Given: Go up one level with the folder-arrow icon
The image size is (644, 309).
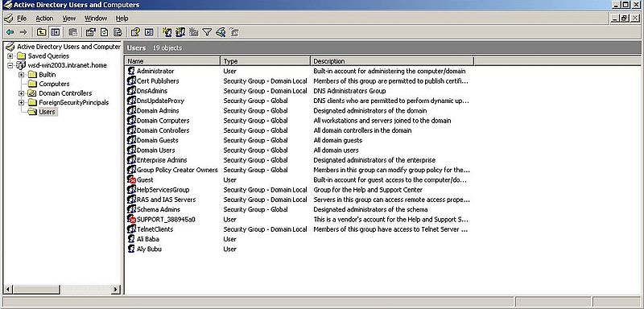Looking at the screenshot, I should (x=42, y=32).
